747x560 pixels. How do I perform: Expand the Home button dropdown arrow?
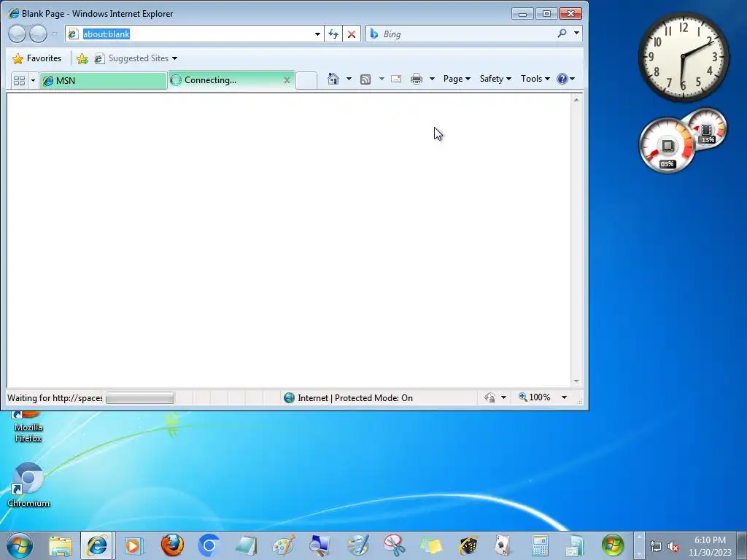(349, 79)
